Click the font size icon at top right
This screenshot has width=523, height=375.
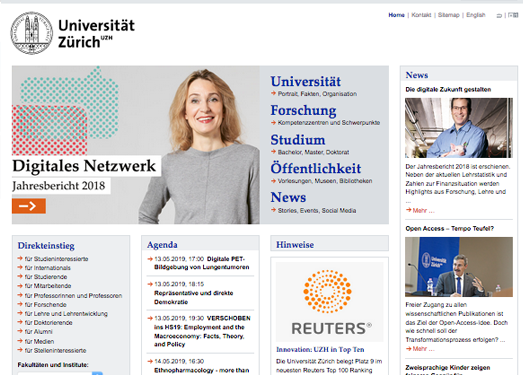click(x=513, y=15)
